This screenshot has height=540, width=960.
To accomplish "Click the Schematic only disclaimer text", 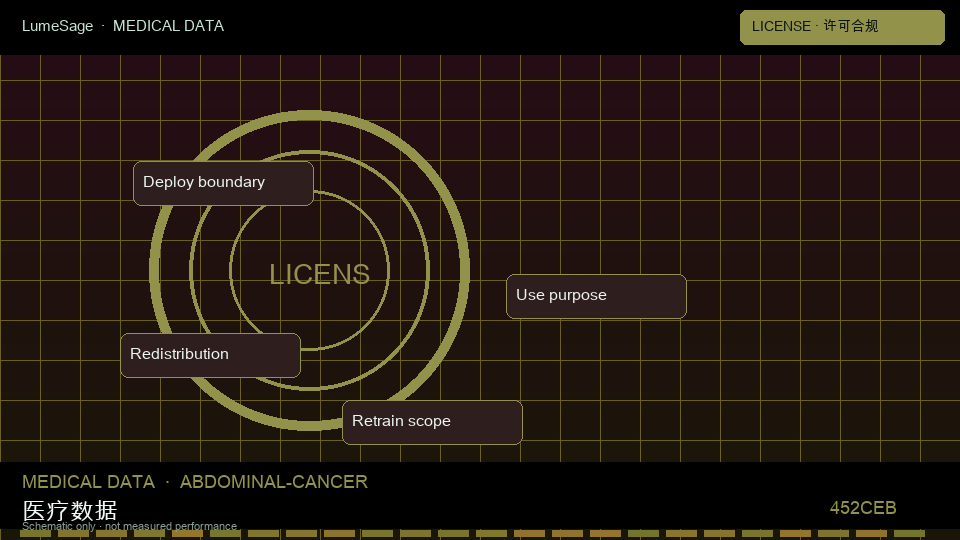I will point(129,526).
